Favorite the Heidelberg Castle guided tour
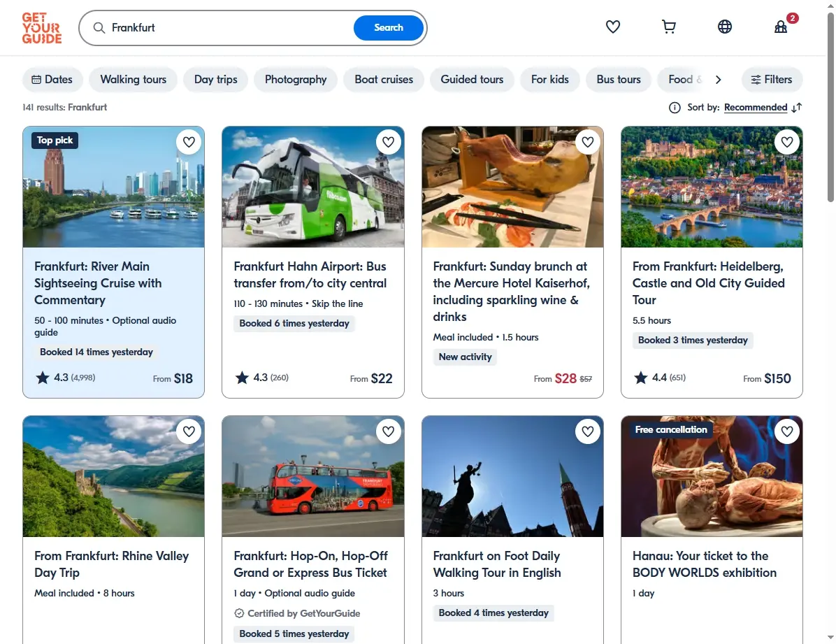This screenshot has height=644, width=836. click(787, 142)
